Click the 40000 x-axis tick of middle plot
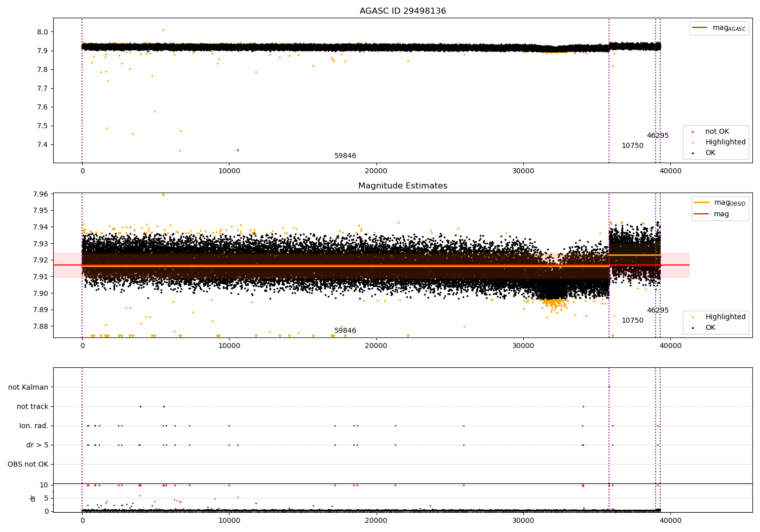The width and height of the screenshot is (760, 532). point(670,346)
